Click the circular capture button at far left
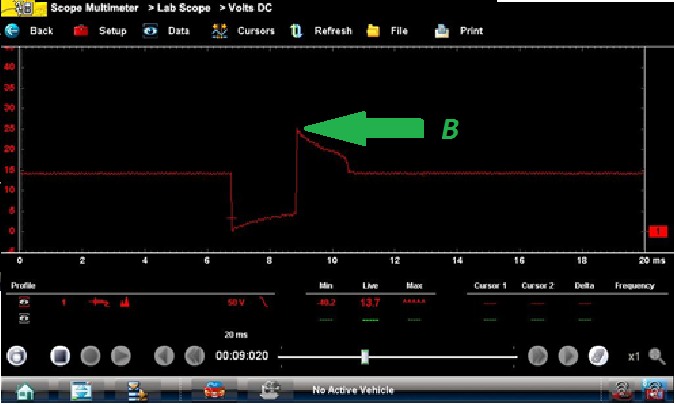The width and height of the screenshot is (676, 404). click(15, 356)
